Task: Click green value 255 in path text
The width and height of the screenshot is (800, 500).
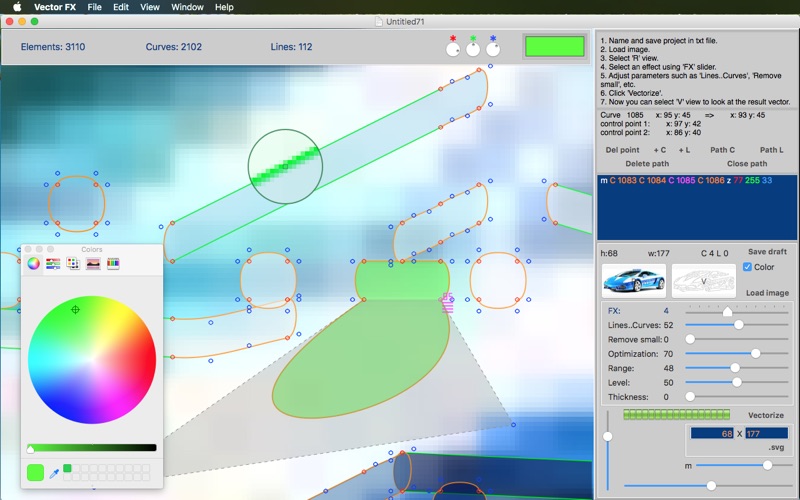Action: point(752,181)
